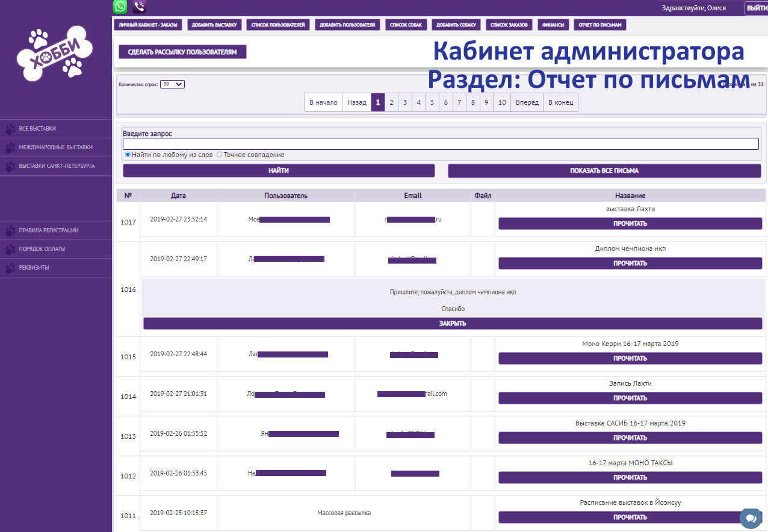Click the Название column header
Screen dimensions: 768x532
(x=630, y=196)
